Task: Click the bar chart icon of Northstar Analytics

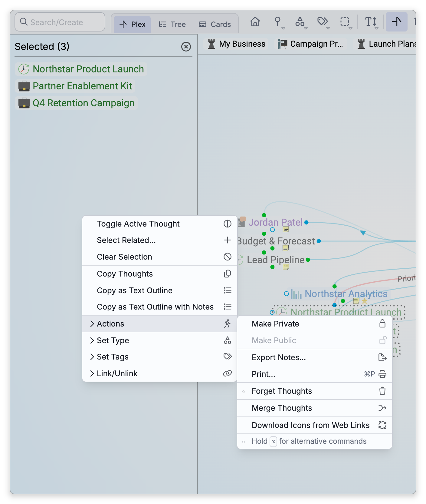Action: (296, 294)
